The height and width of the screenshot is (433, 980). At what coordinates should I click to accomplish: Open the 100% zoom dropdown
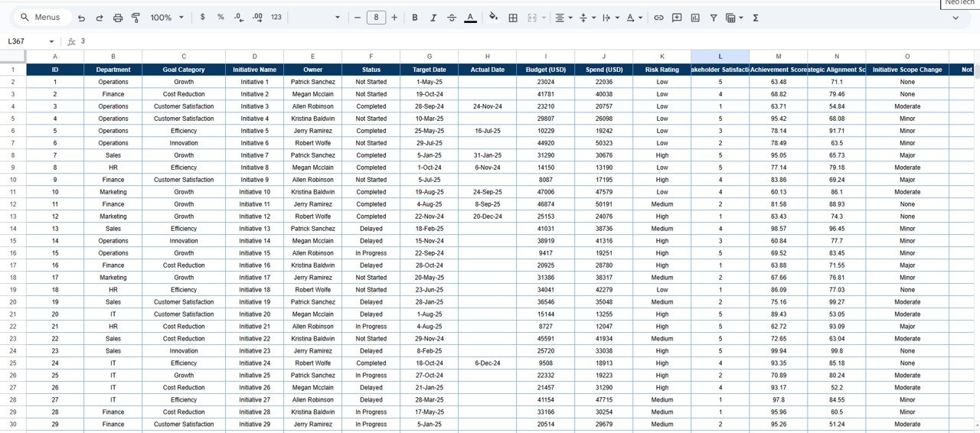pyautogui.click(x=167, y=18)
